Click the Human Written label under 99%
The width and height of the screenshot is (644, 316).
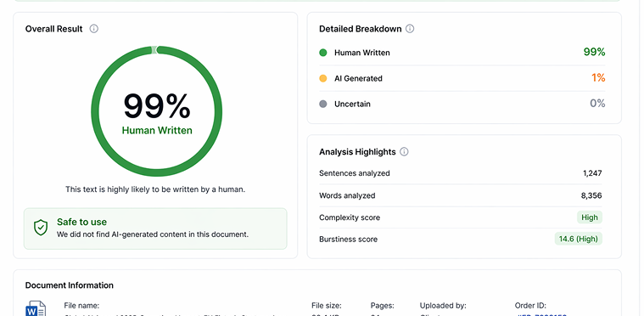157,131
